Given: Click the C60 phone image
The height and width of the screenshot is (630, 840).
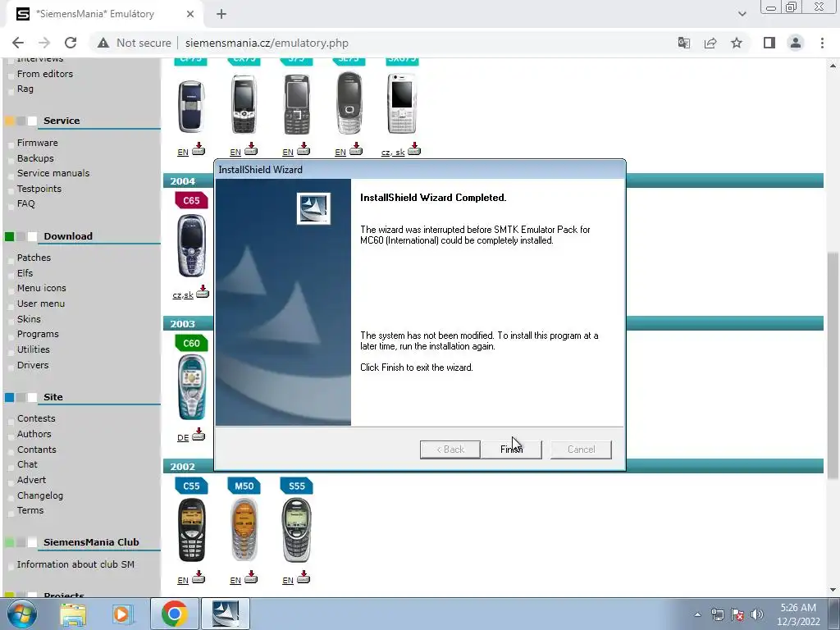Looking at the screenshot, I should pos(191,387).
